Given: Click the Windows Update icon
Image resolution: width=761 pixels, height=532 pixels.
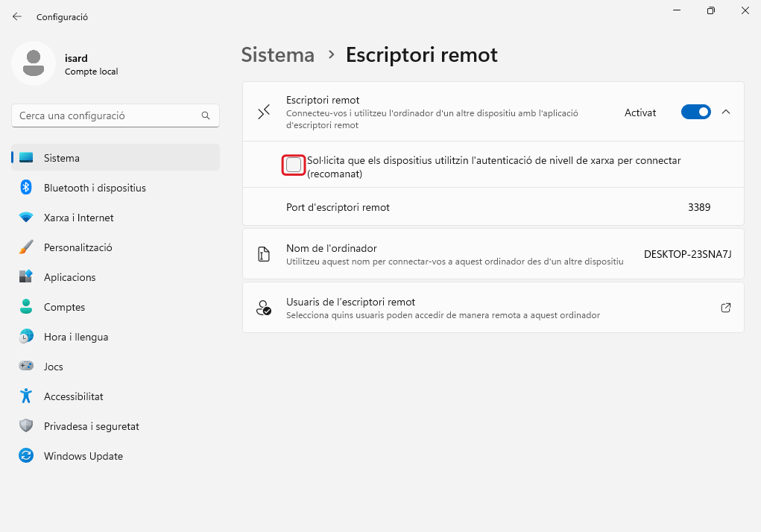Looking at the screenshot, I should (x=26, y=456).
